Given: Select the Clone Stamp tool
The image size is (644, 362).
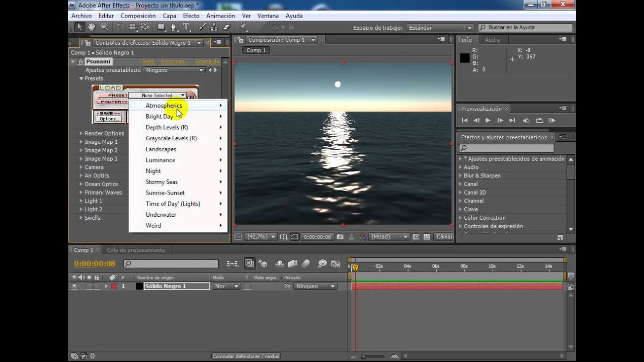Looking at the screenshot, I should [x=214, y=27].
